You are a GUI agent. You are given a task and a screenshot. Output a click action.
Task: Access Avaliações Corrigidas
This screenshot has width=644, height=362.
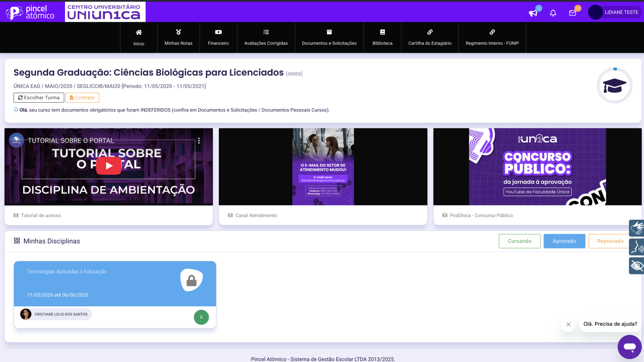coord(266,37)
